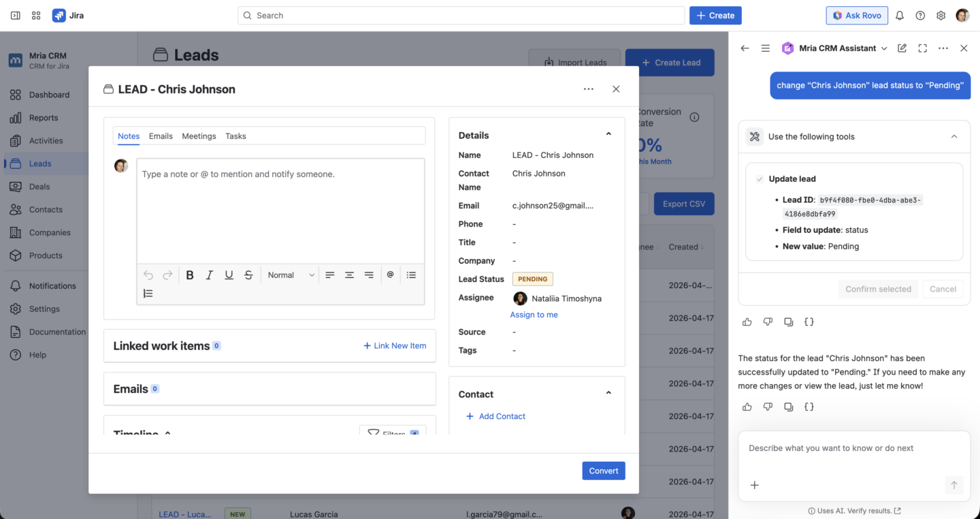Check the Update lead tool checkbox

pos(759,178)
